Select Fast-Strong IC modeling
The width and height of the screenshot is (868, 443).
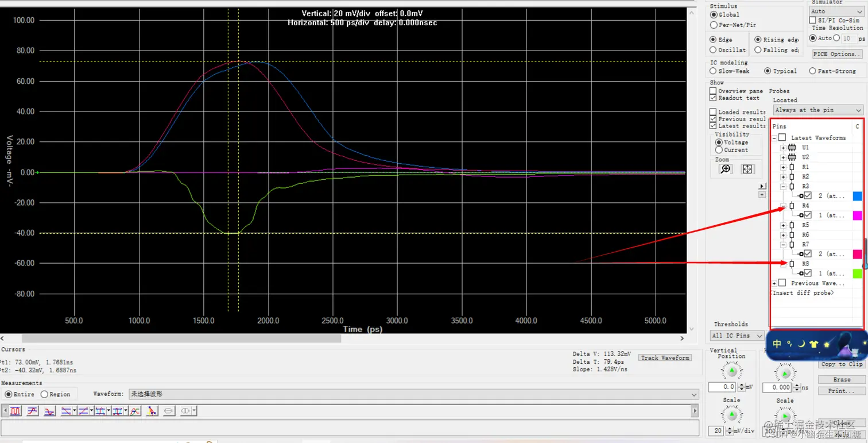click(x=812, y=71)
